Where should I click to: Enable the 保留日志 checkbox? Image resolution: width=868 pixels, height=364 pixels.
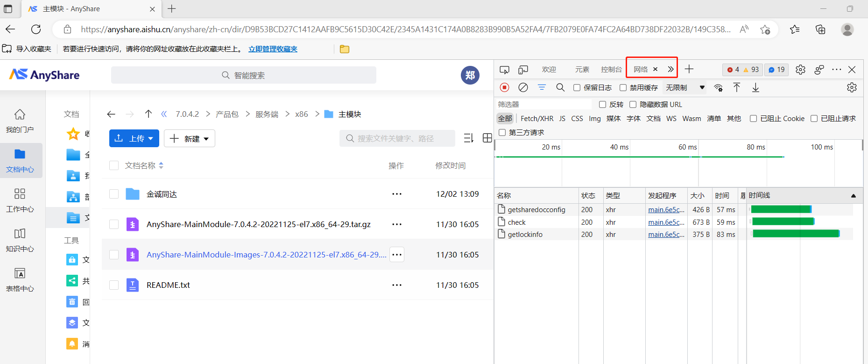(x=577, y=88)
